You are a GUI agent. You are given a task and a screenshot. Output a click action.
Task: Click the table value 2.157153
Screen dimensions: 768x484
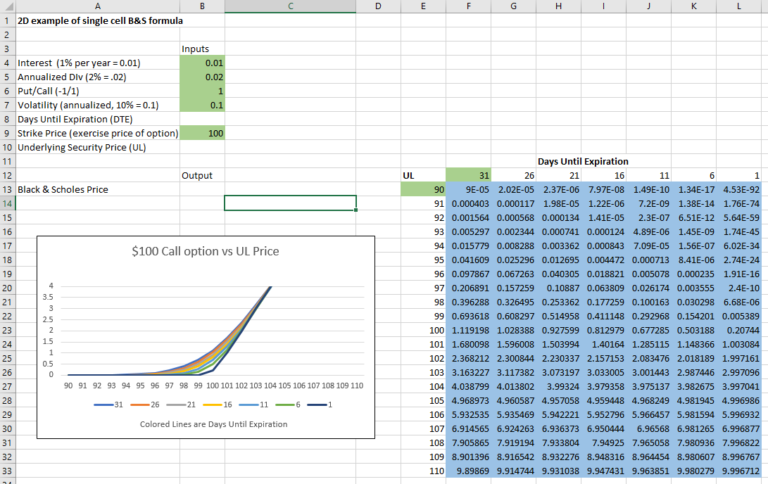[603, 359]
